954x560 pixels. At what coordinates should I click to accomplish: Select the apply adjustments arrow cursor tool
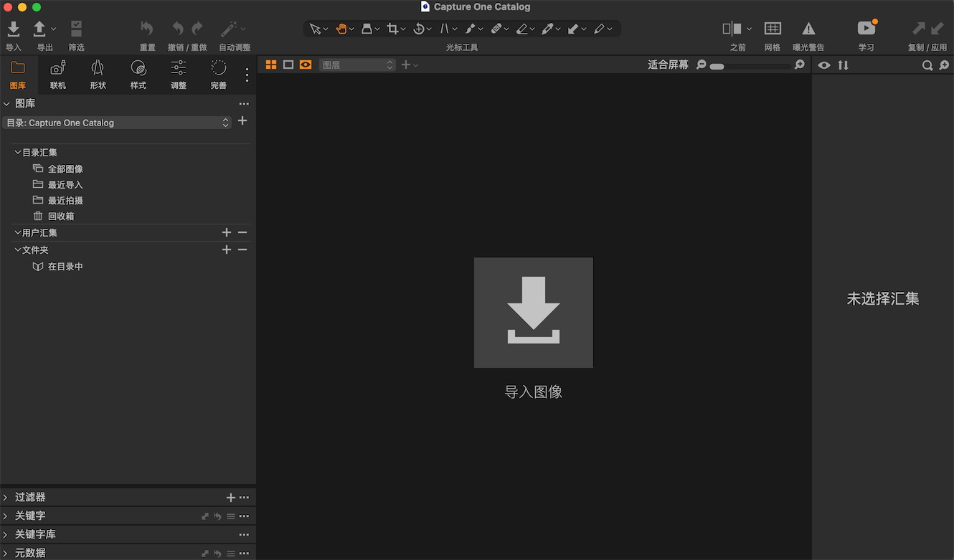pyautogui.click(x=573, y=29)
